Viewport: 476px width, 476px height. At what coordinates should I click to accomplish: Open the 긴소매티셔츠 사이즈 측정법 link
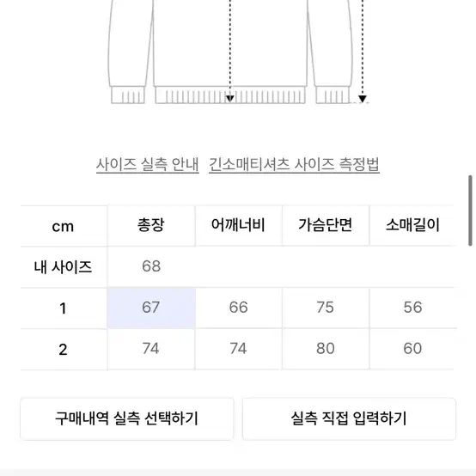(294, 164)
